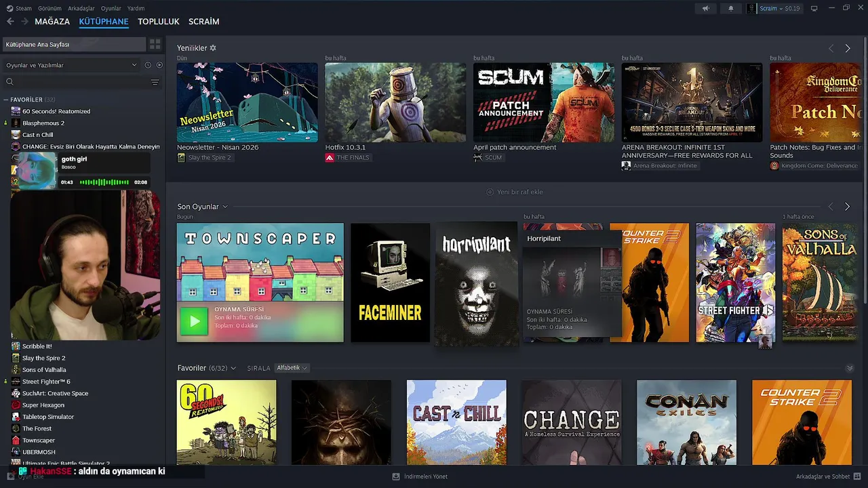
Task: Open İndirmeleri Yönet downloads
Action: click(x=420, y=476)
